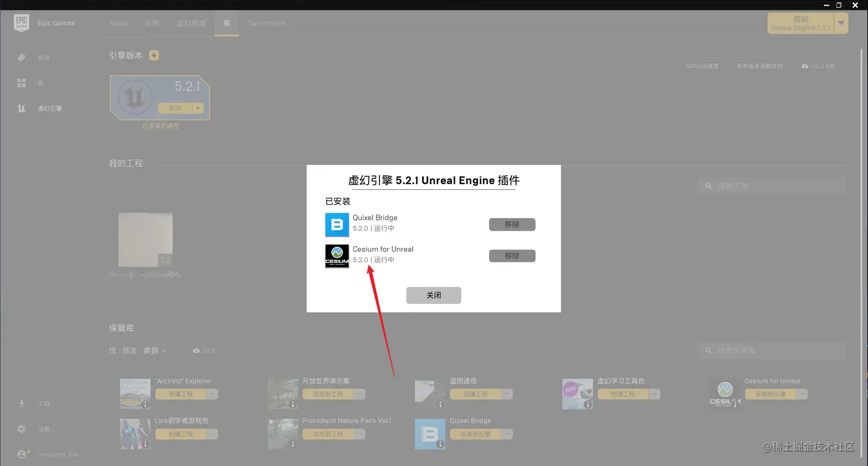Image resolution: width=868 pixels, height=466 pixels.
Task: Click the Unreal Engine 5.2.1 logo circle
Action: click(x=135, y=98)
